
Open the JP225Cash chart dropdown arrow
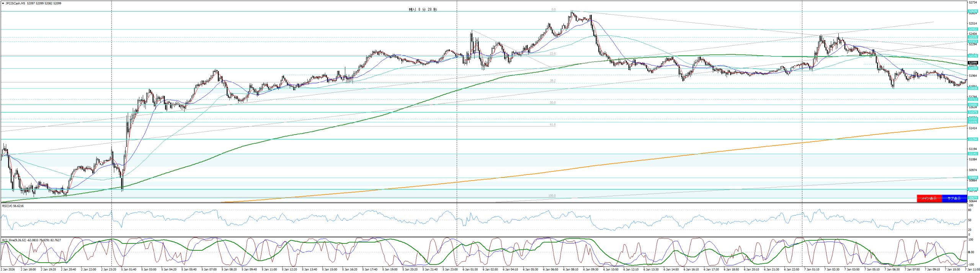tap(3, 3)
